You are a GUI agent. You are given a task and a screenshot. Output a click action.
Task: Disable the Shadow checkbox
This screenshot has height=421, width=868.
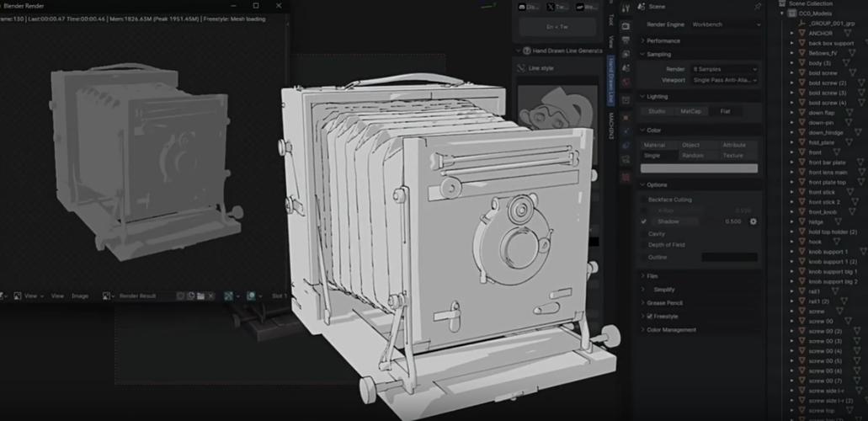[x=643, y=221]
